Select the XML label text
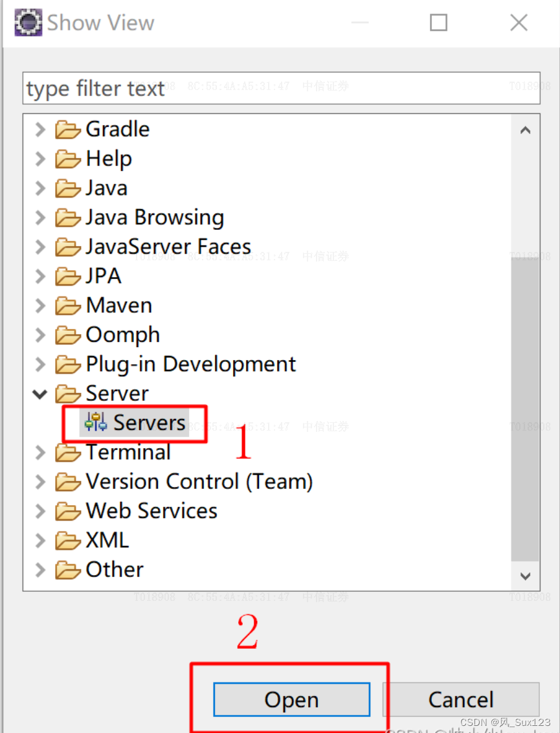Image resolution: width=560 pixels, height=733 pixels. 107,541
